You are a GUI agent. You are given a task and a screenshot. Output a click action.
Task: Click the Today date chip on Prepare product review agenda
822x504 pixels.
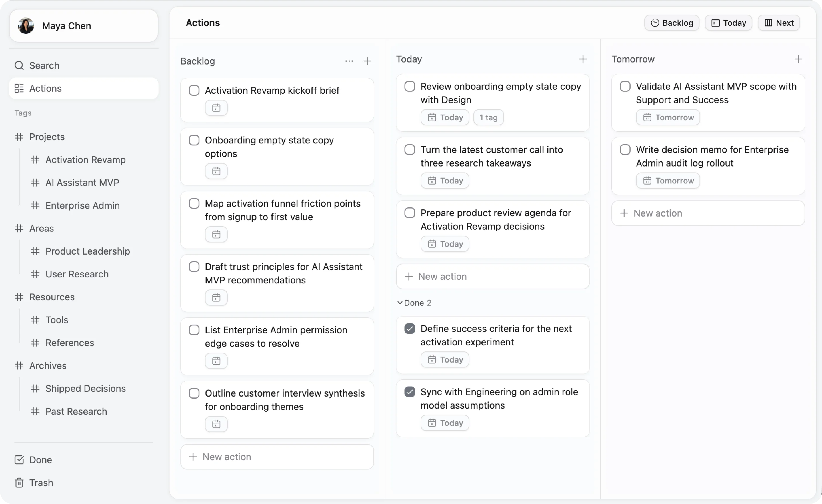point(445,244)
